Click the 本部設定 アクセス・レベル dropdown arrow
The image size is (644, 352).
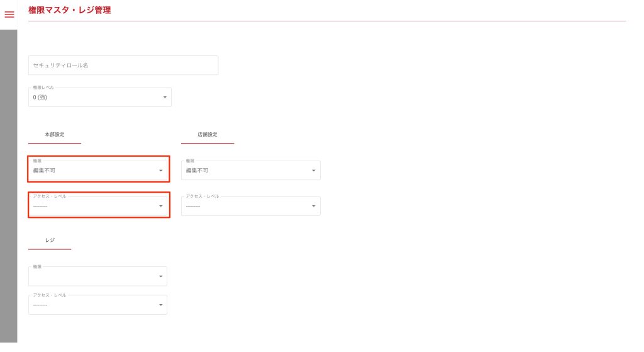pyautogui.click(x=161, y=206)
